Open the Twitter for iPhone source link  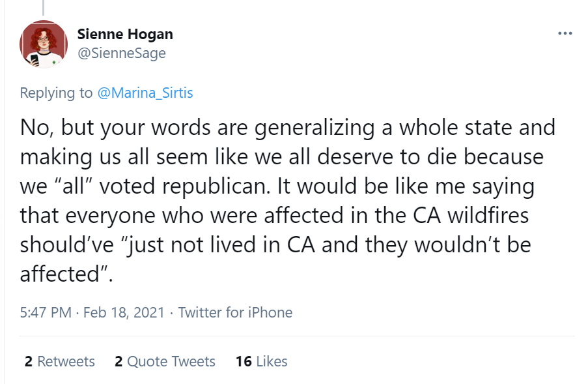(235, 312)
